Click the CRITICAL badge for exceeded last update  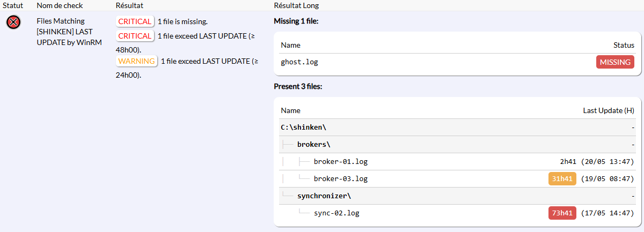coord(135,36)
